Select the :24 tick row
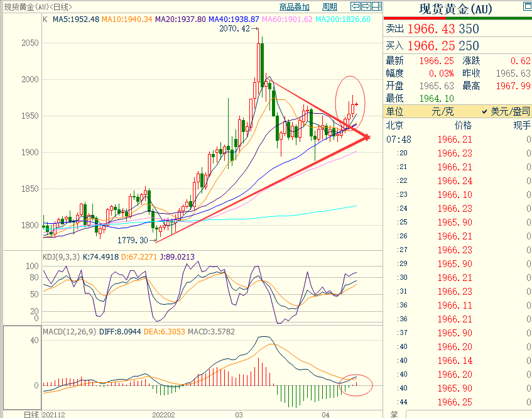532x418 pixels. pos(459,209)
